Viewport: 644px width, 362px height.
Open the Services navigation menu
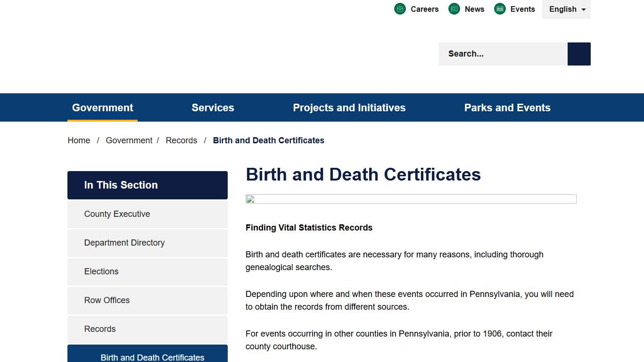(213, 107)
